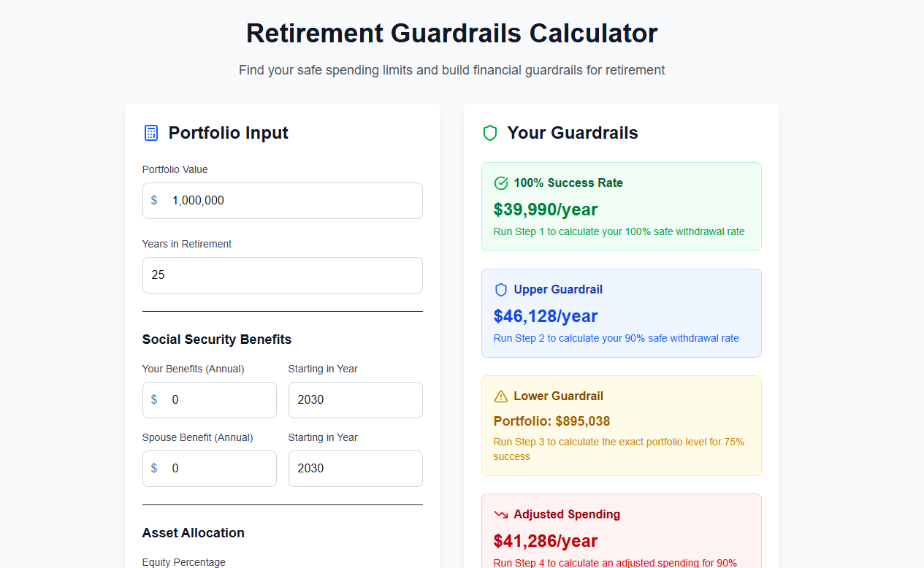Click the blue shield icon on Upper Guardrail

click(500, 289)
